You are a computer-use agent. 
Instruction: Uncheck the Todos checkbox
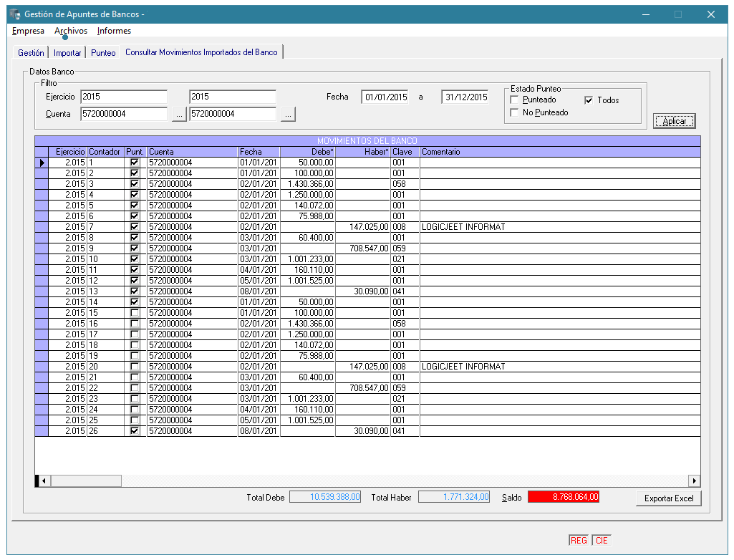coord(589,100)
